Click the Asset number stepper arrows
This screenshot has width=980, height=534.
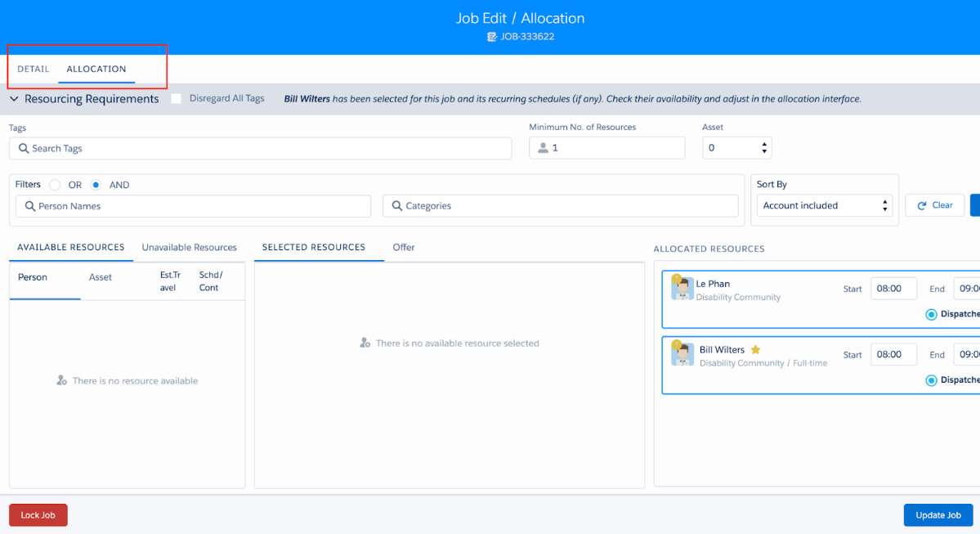764,148
